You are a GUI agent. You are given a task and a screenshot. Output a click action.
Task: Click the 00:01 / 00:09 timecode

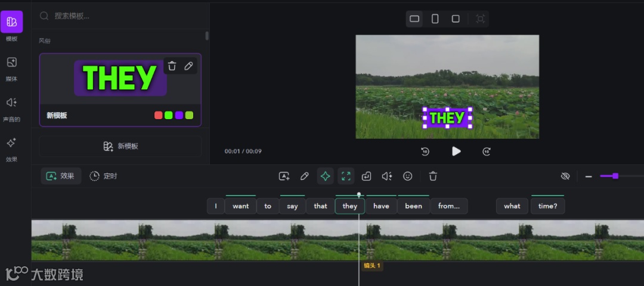pos(243,151)
